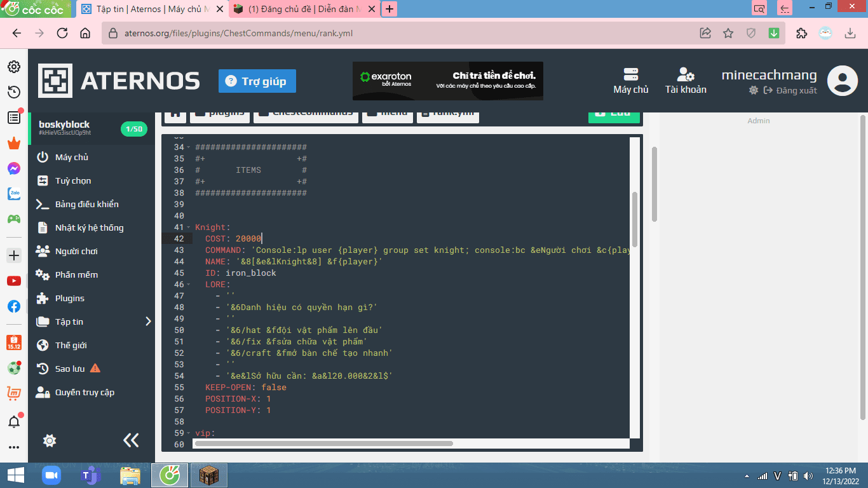The height and width of the screenshot is (488, 868).
Task: Bookmark this page with the star icon
Action: point(728,34)
